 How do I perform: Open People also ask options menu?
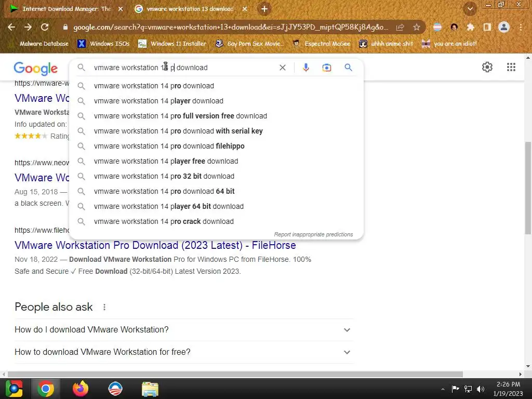tap(104, 307)
